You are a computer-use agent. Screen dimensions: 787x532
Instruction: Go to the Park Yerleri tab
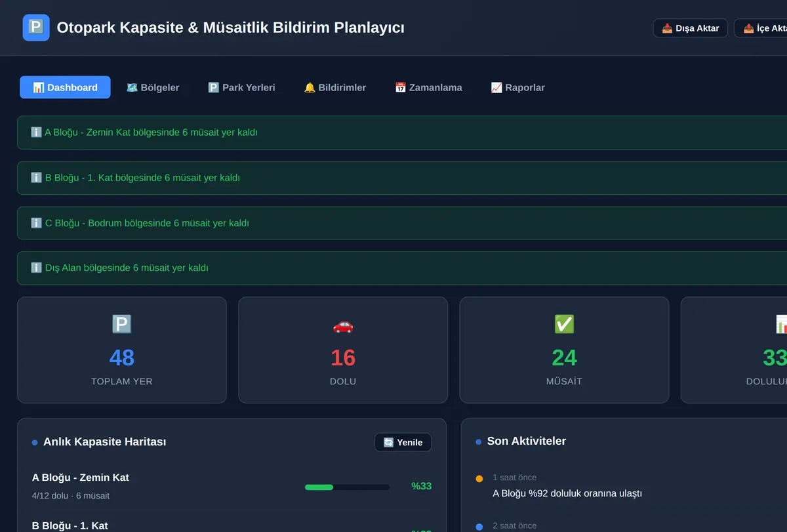241,87
